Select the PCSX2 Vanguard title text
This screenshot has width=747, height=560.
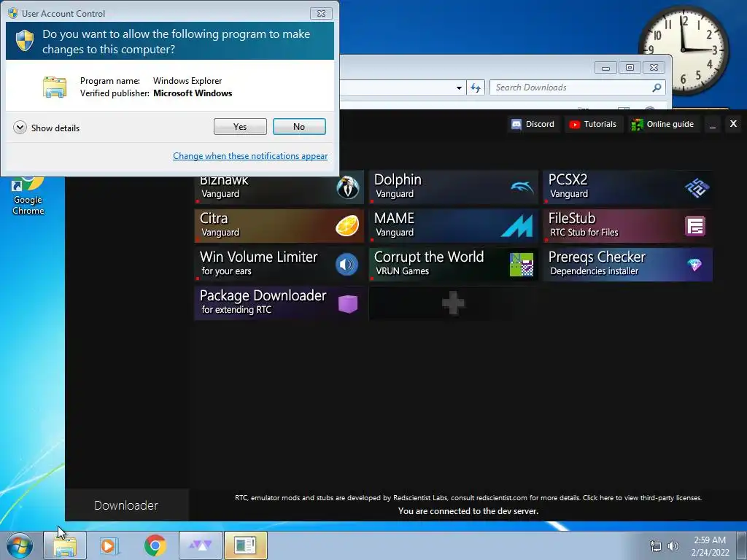tap(568, 179)
